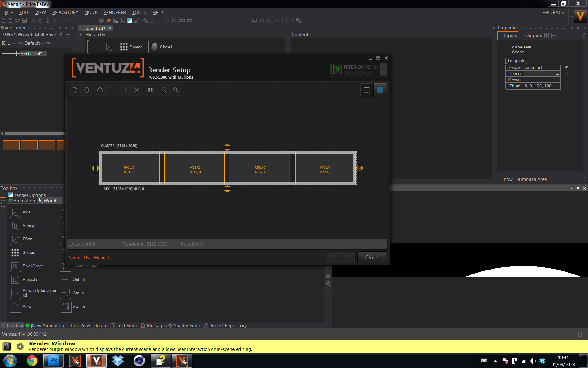Switch Properties to Outputs
588x368 pixels.
(533, 36)
